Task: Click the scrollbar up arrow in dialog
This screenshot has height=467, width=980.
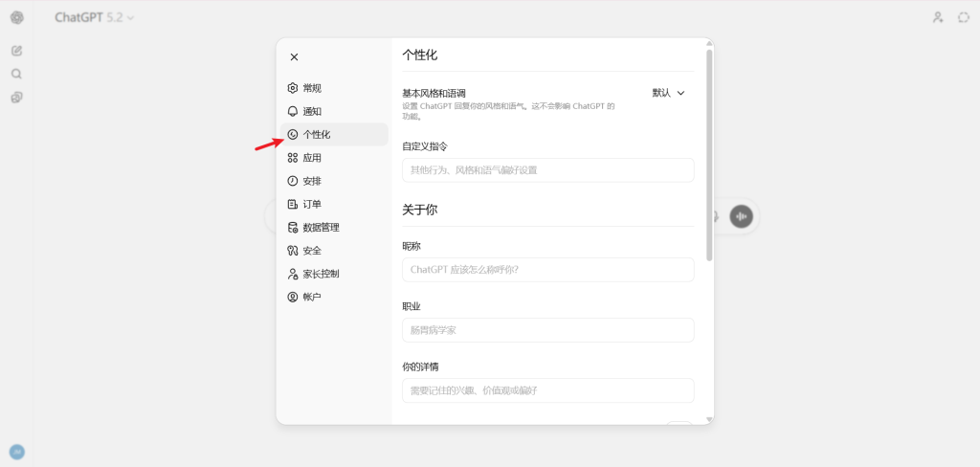Action: point(709,43)
